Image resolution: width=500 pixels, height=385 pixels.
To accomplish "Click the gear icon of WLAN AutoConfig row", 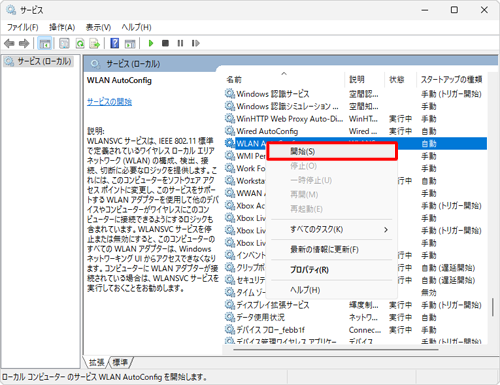I will [229, 143].
